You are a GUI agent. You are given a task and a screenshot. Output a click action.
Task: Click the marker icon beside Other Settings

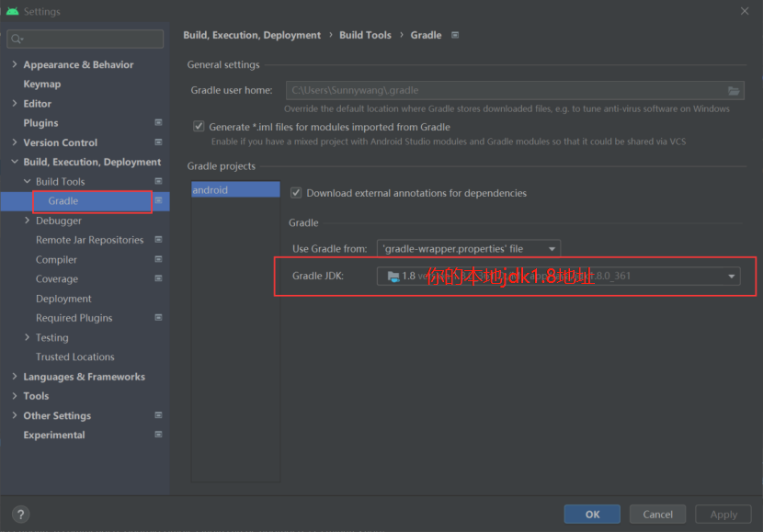click(x=158, y=415)
